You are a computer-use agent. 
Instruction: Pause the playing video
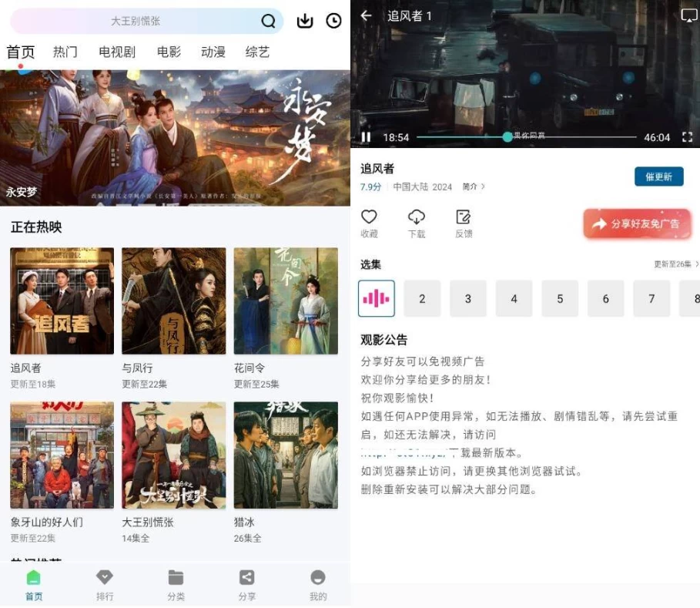[367, 137]
